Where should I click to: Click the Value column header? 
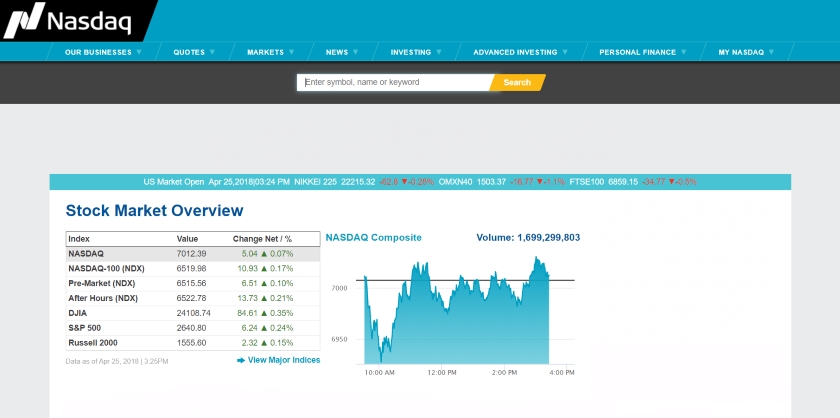187,239
